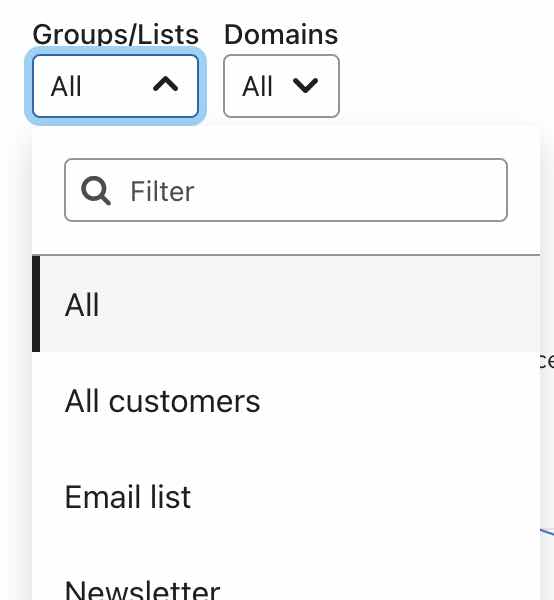Click the 'Domains' field label
Screen dimensions: 554x600
coord(281,35)
